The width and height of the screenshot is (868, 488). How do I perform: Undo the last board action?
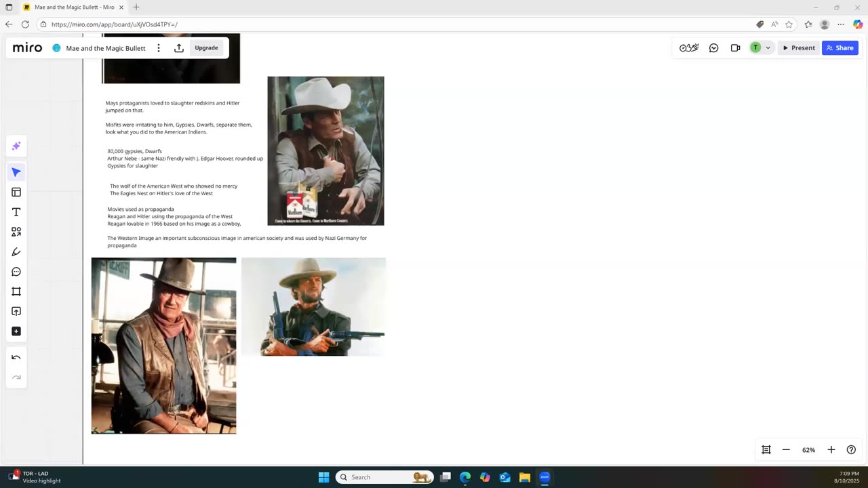[x=16, y=357]
